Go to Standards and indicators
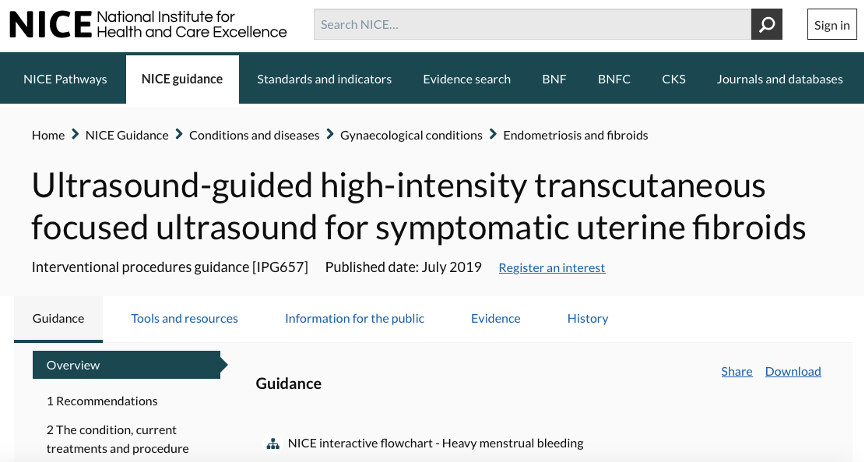The width and height of the screenshot is (864, 462). [x=324, y=79]
